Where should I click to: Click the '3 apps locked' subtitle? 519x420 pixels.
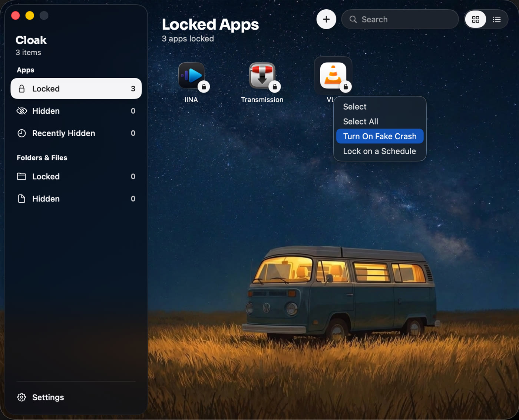[188, 39]
